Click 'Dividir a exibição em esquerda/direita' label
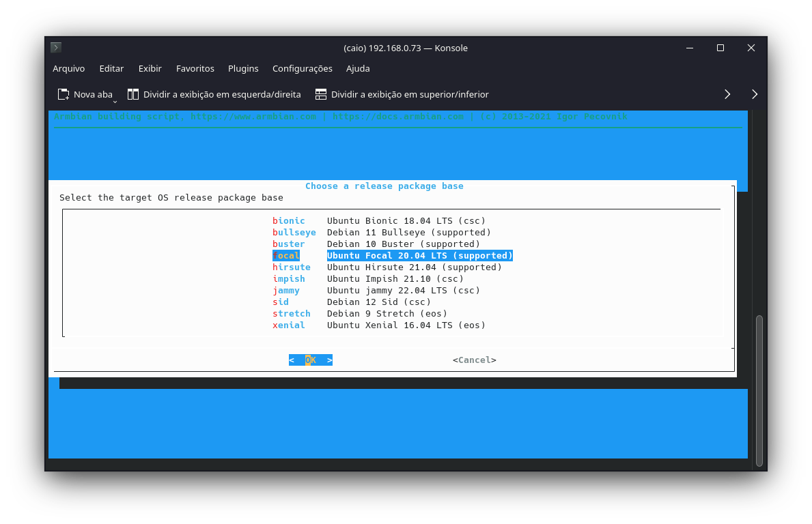This screenshot has width=812, height=524. [x=222, y=94]
